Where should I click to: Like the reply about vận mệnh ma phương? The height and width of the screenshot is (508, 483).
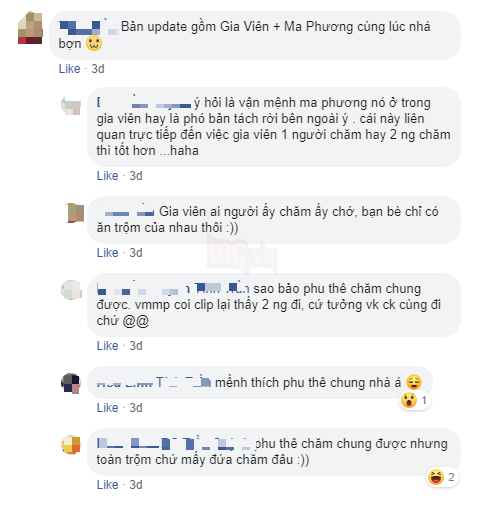coord(107,176)
